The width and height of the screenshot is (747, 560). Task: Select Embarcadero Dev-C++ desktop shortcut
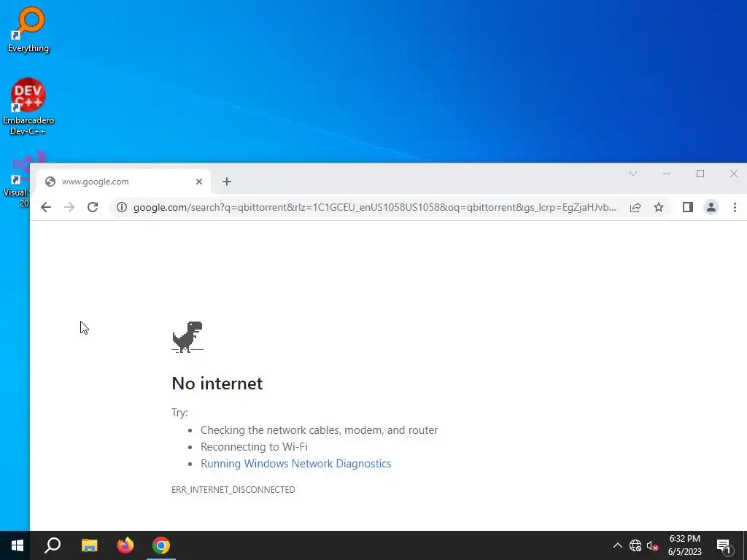pyautogui.click(x=28, y=106)
